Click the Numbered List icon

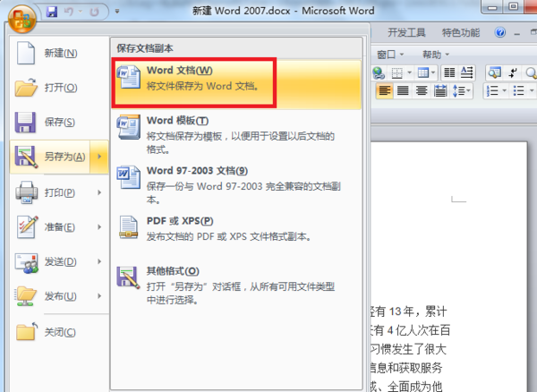click(x=492, y=91)
